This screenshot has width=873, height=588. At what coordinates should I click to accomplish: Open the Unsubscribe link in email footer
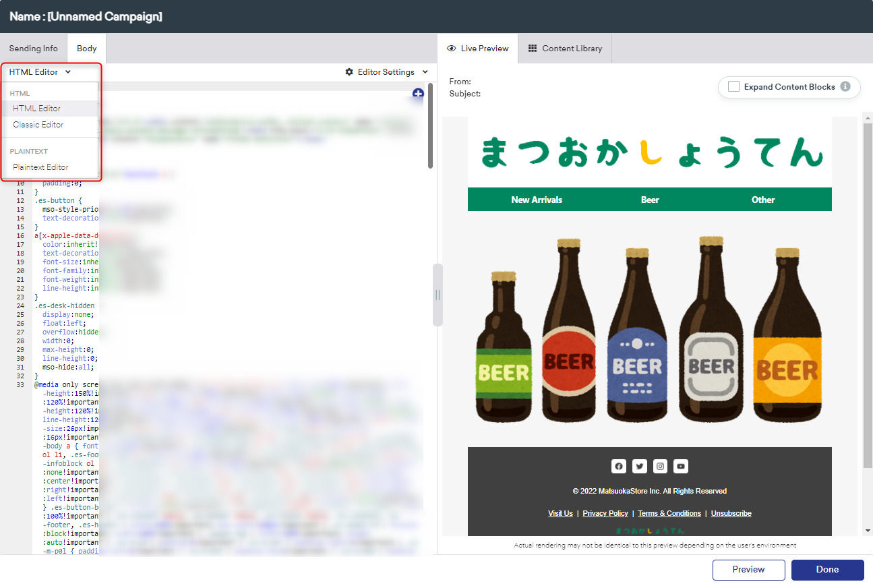point(731,513)
